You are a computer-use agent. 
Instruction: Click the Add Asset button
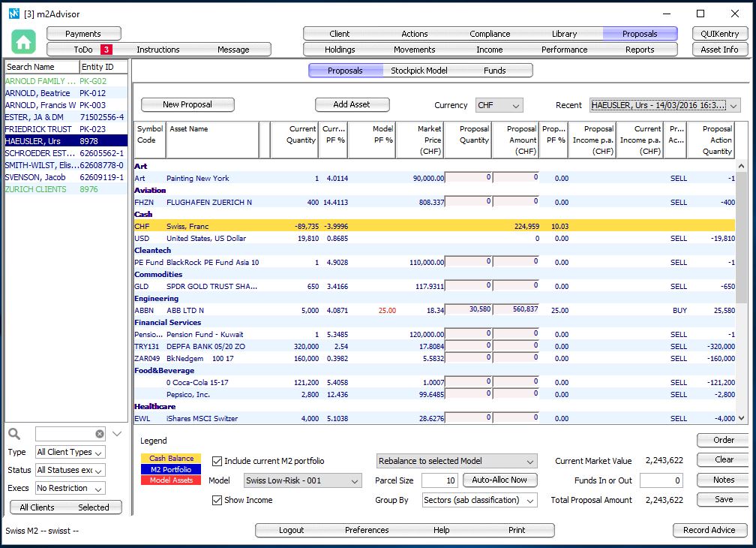click(352, 105)
